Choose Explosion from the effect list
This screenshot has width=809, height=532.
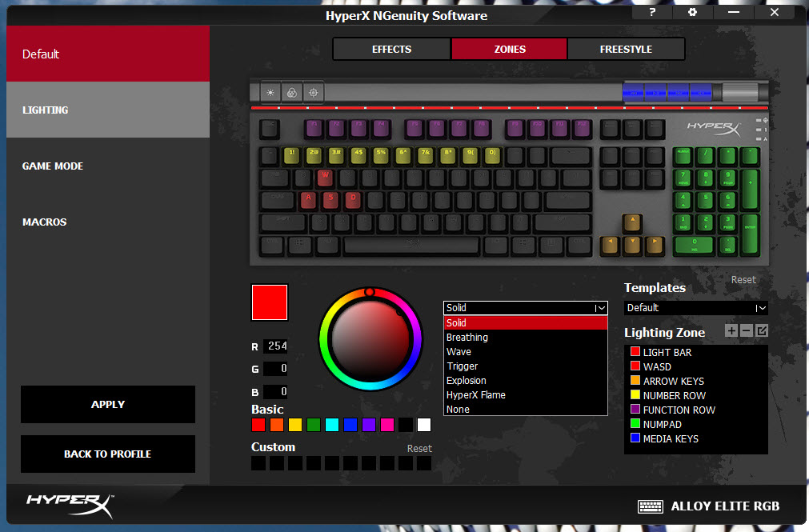[525, 380]
